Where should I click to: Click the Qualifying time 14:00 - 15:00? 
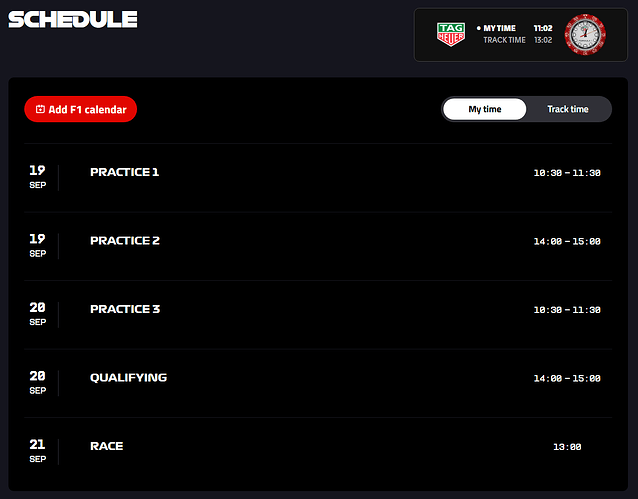pyautogui.click(x=567, y=379)
